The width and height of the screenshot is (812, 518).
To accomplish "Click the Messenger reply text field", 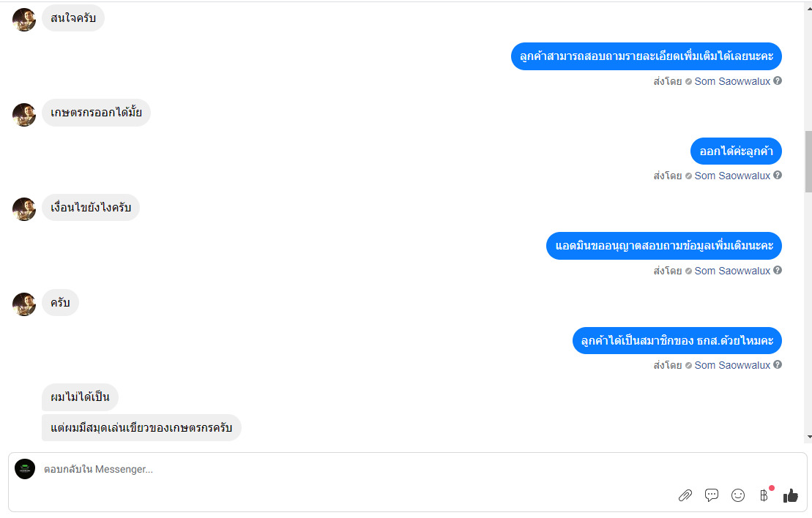I will coord(357,470).
